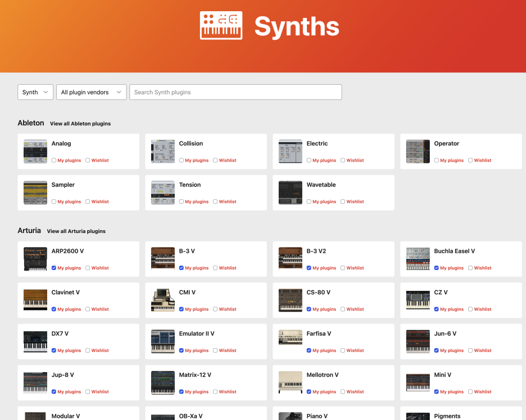Image resolution: width=526 pixels, height=420 pixels.
Task: Open the Pigments title link
Action: [x=447, y=416]
